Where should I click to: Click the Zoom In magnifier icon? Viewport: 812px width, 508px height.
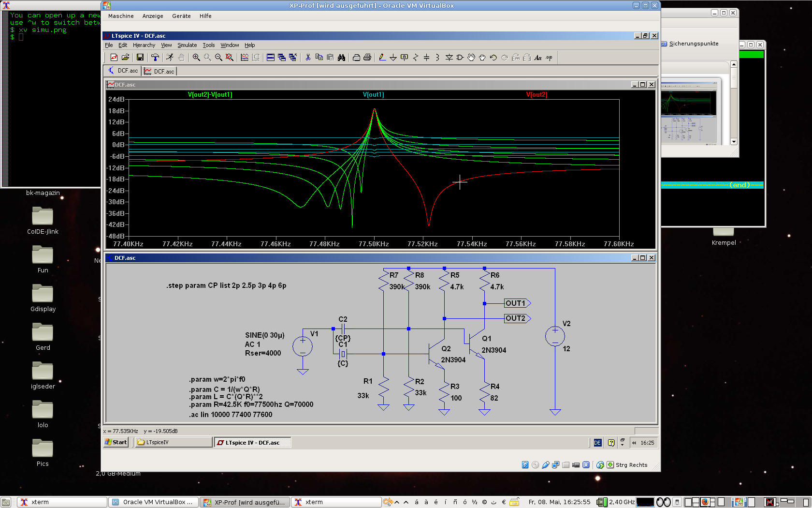[196, 58]
